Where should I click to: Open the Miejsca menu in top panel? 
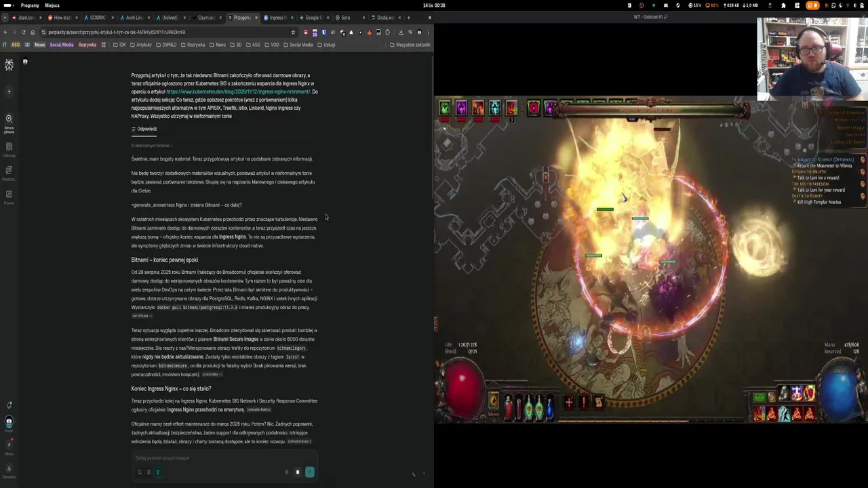[52, 5]
